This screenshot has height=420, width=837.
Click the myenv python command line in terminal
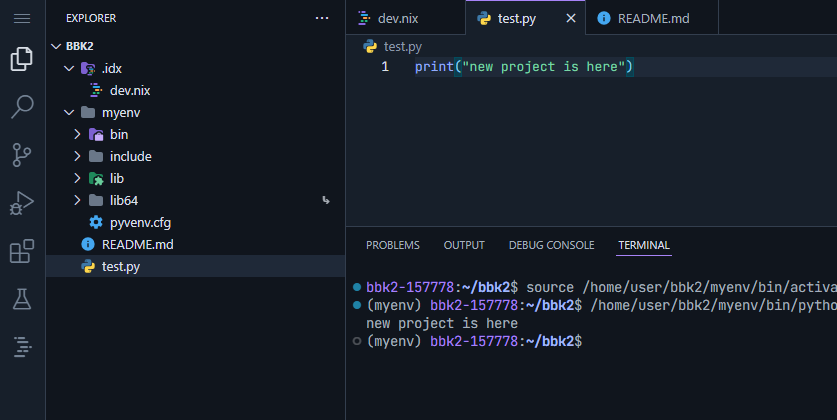point(602,305)
